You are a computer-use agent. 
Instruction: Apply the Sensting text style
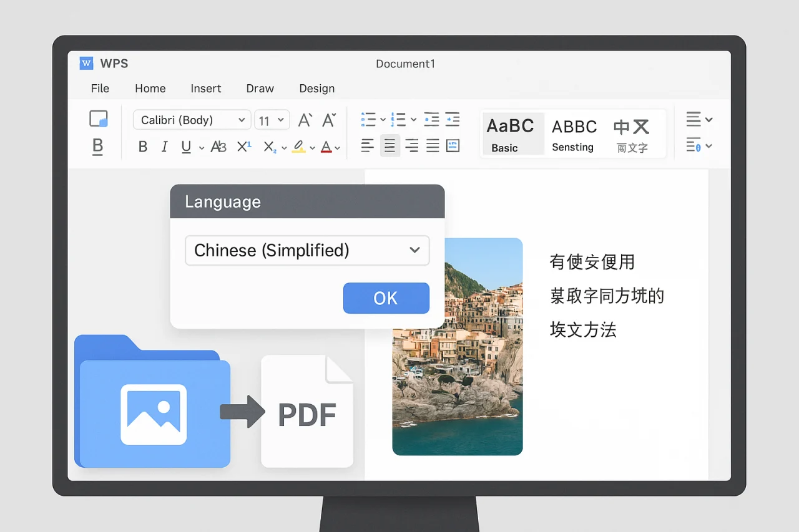click(x=573, y=133)
